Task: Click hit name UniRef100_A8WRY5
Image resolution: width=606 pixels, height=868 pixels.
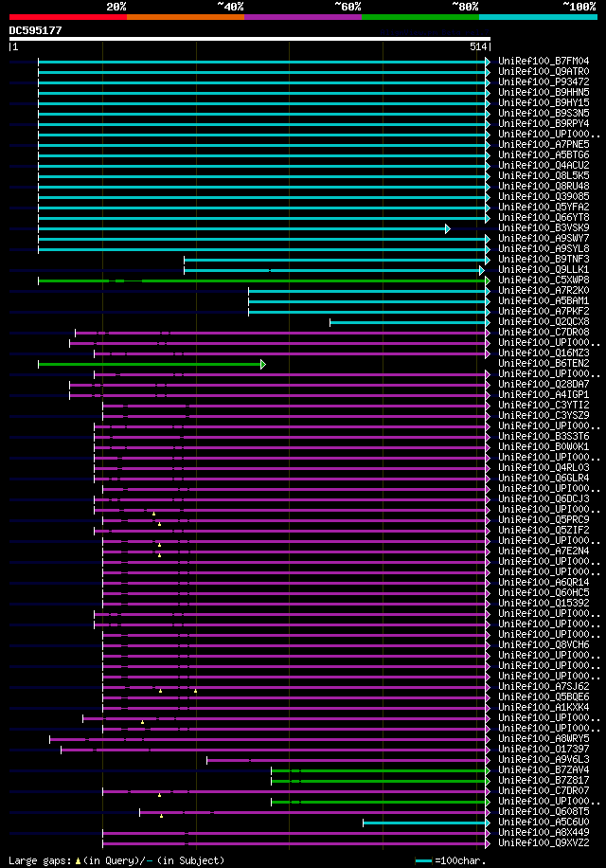Action: pos(544,738)
